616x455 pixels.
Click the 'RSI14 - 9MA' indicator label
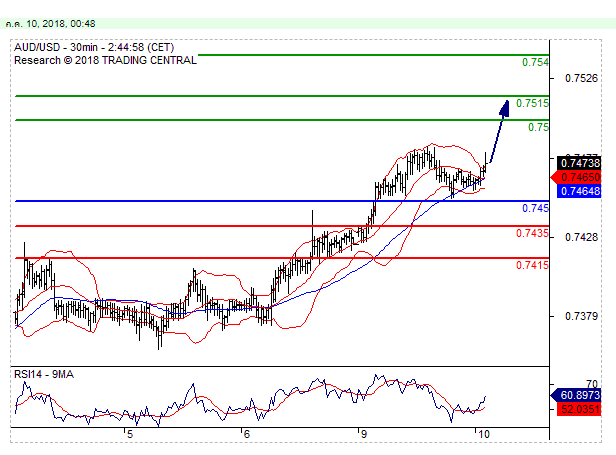[44, 374]
